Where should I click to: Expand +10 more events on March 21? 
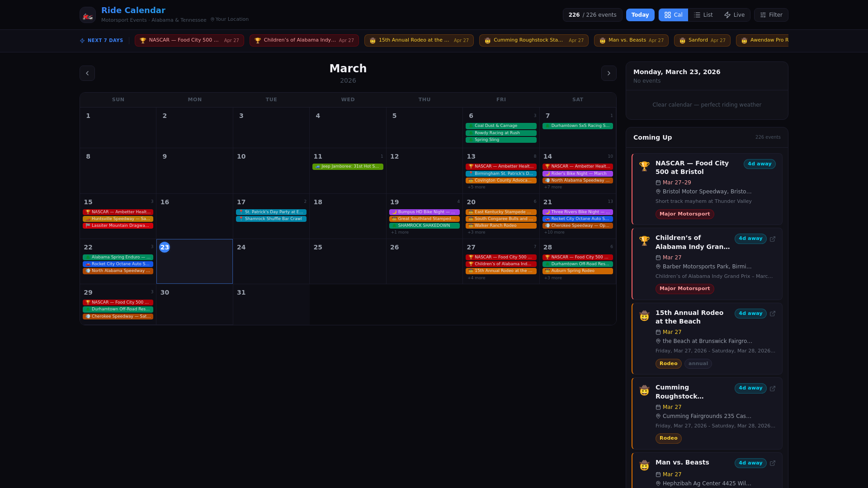[554, 232]
